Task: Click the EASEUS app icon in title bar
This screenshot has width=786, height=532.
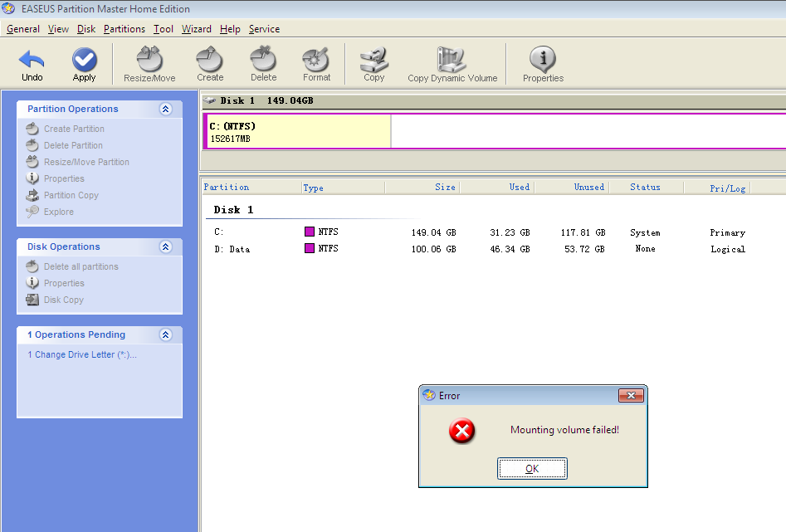Action: (x=8, y=8)
